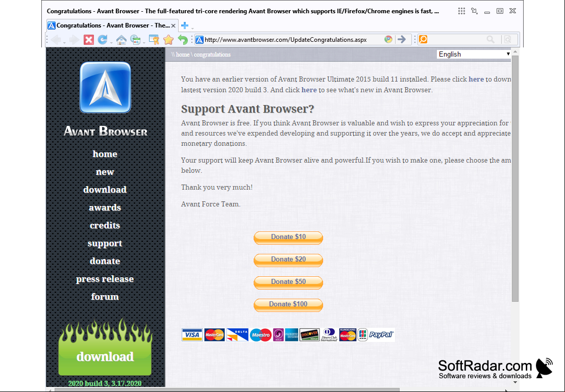The image size is (565, 392).
Task: Click the Back navigation arrow
Action: (x=56, y=40)
